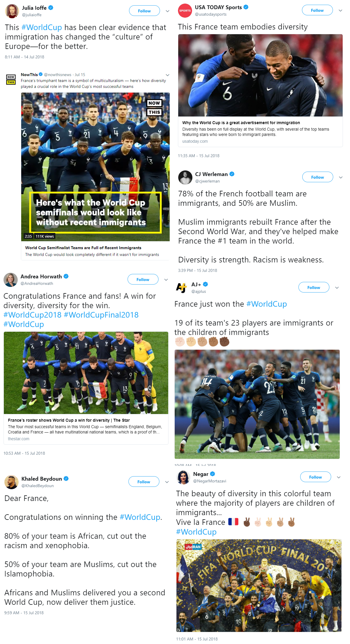Click USA TODAY Sports logo avatar
The image size is (350, 644).
185,11
